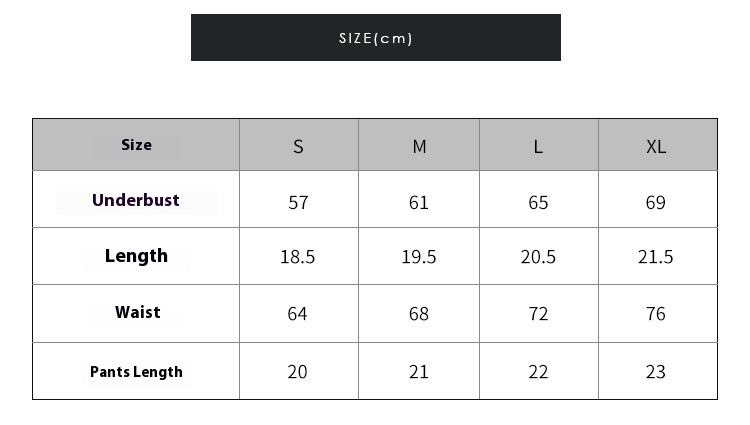Click the S column header
Image resolution: width=750 pixels, height=425 pixels.
pyautogui.click(x=298, y=144)
